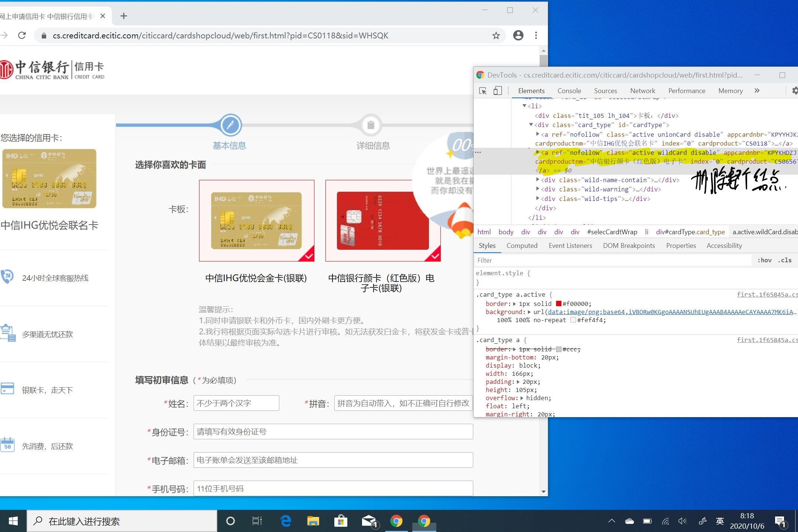This screenshot has height=532, width=798.
Task: Toggle the device toolbar icon in DevTools
Action: pos(498,91)
